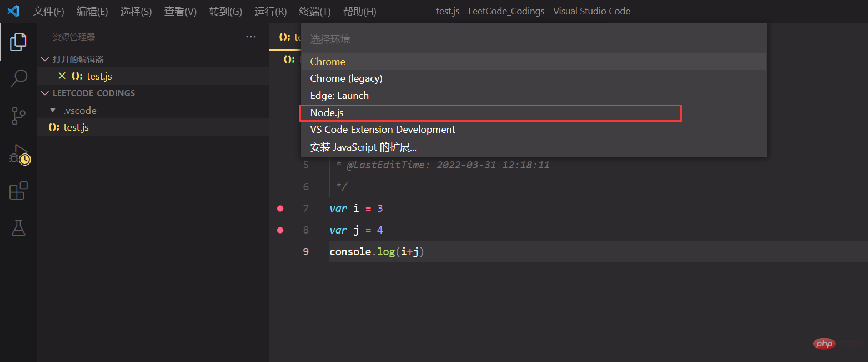This screenshot has height=362, width=868.
Task: Click the VS Code logo icon
Action: 13,11
